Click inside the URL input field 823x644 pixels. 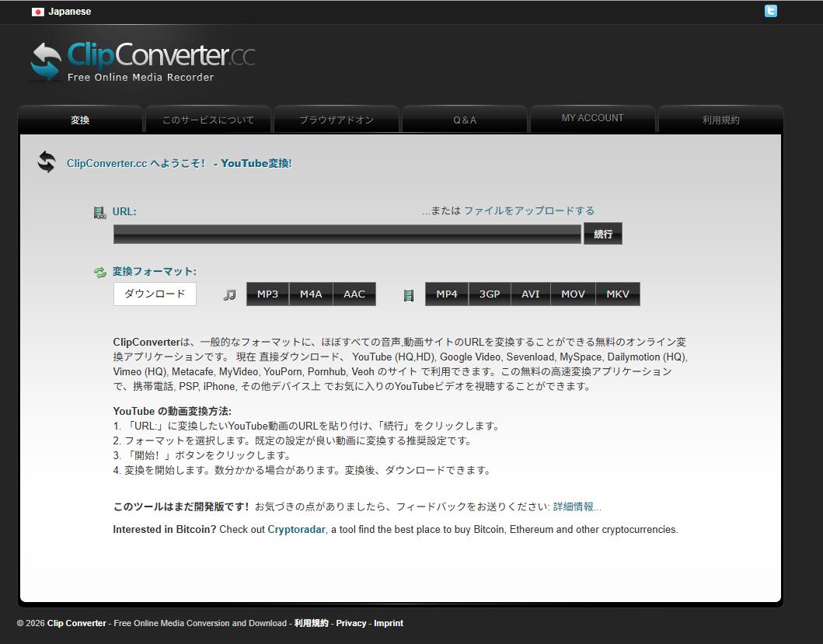click(x=346, y=233)
